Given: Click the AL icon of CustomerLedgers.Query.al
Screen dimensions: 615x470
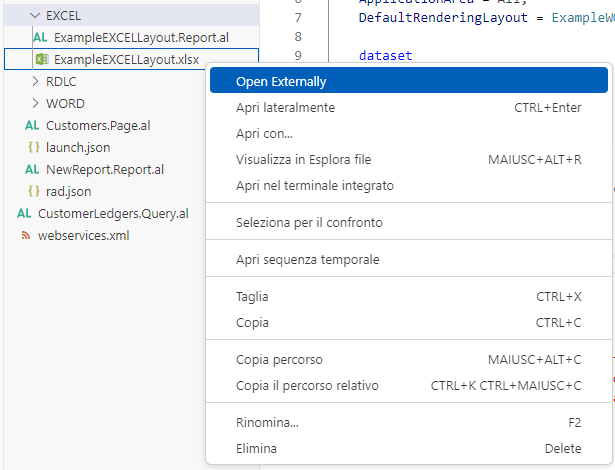Looking at the screenshot, I should point(24,213).
